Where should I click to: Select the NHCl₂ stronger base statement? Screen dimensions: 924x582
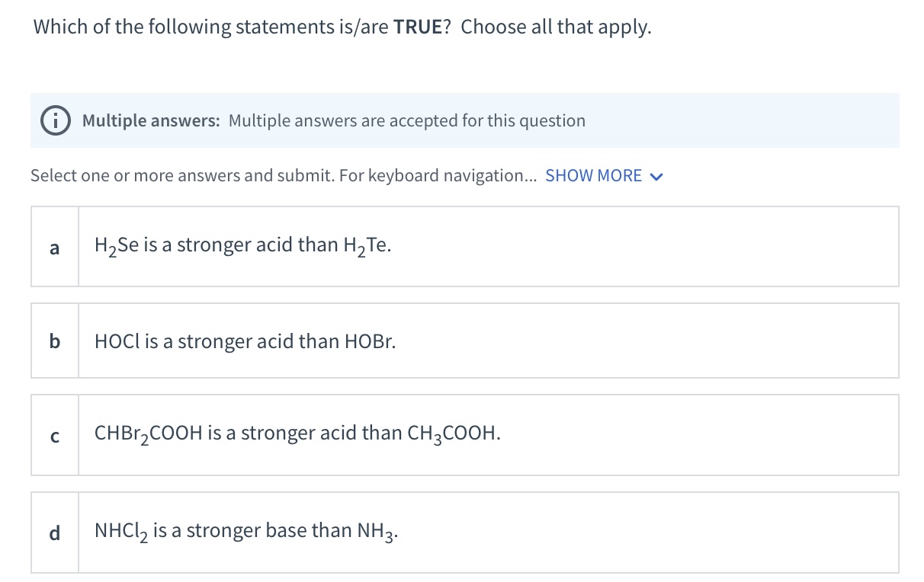[x=246, y=531]
